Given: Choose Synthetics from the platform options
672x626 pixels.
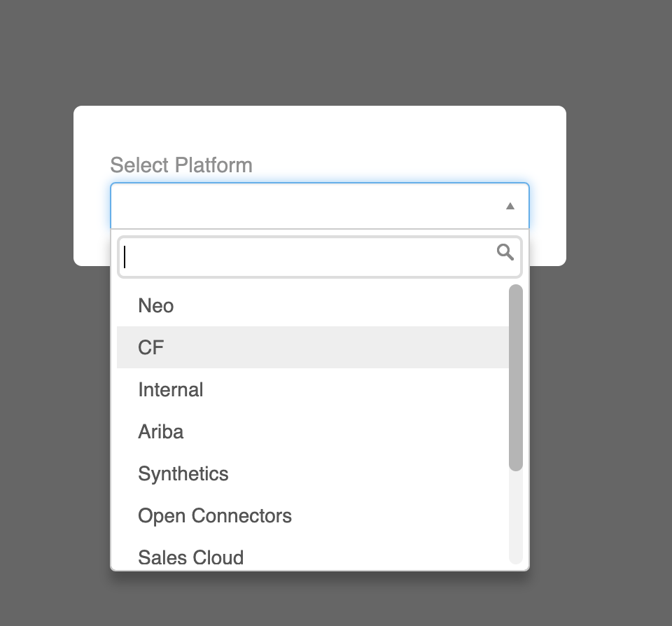Looking at the screenshot, I should coord(183,474).
